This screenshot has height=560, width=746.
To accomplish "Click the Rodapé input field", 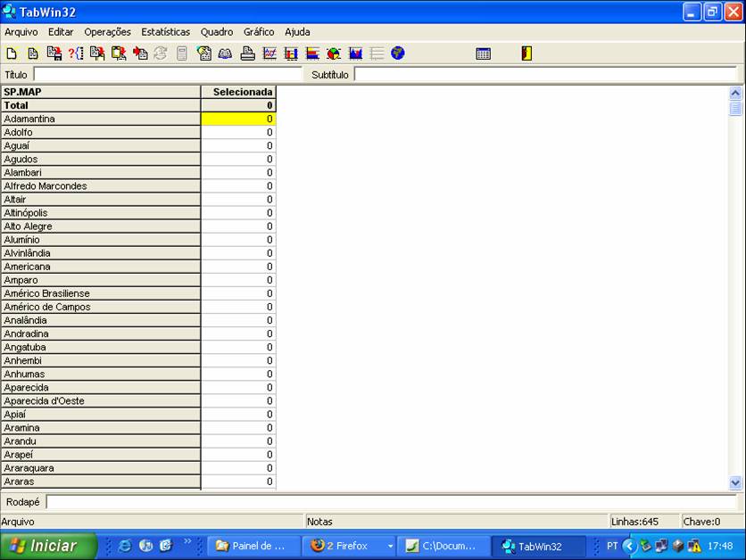I will click(392, 502).
